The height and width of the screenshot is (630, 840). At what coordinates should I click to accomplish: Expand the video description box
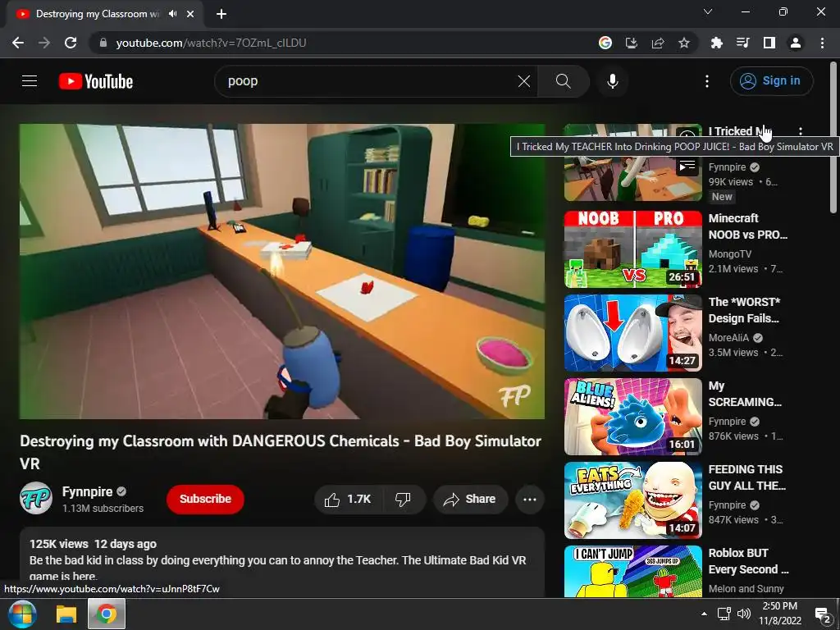[282, 561]
